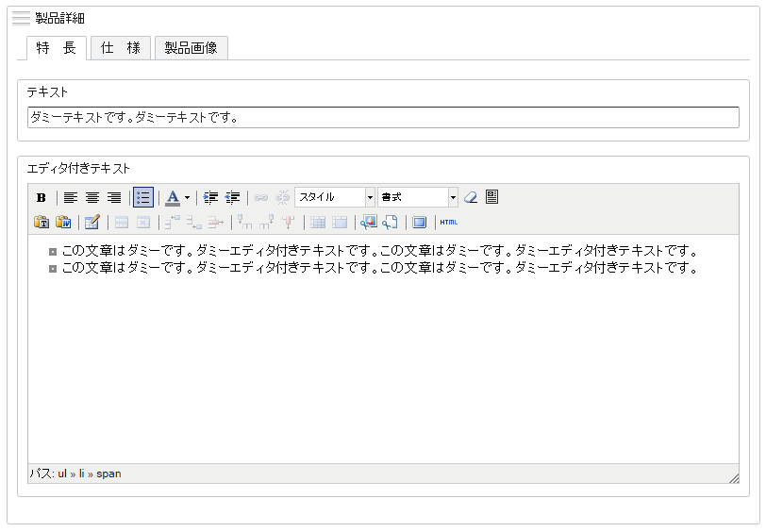Switch to the 仕様 tab
The image size is (766, 532).
121,48
